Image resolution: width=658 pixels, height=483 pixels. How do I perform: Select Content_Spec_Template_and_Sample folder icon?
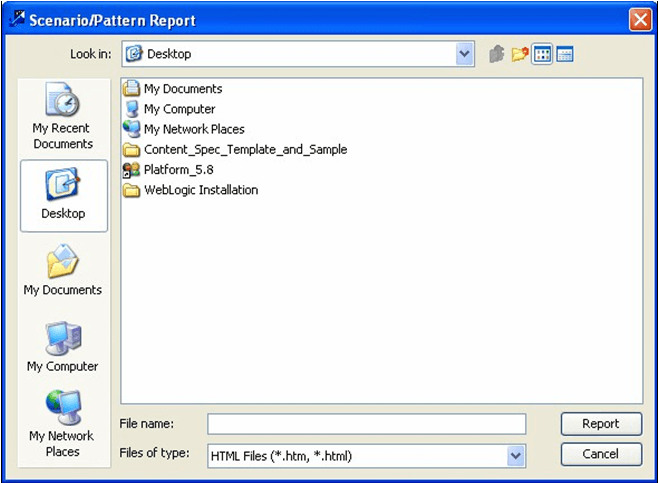[x=131, y=149]
